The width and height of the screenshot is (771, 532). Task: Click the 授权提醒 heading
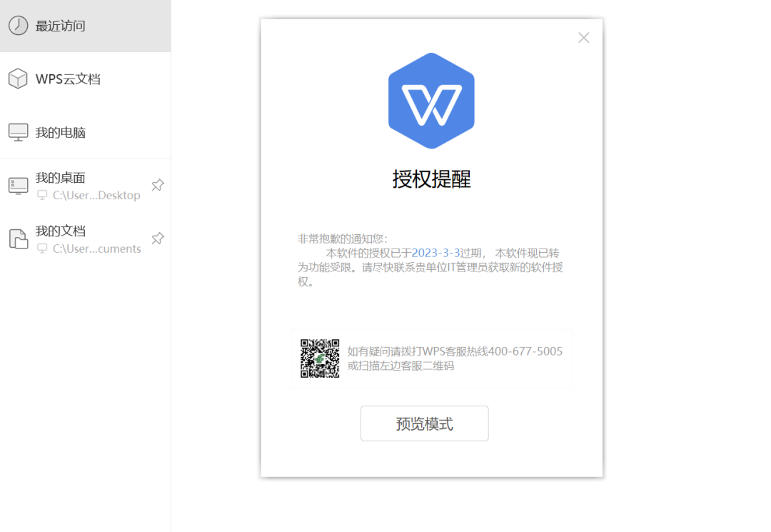tap(431, 179)
